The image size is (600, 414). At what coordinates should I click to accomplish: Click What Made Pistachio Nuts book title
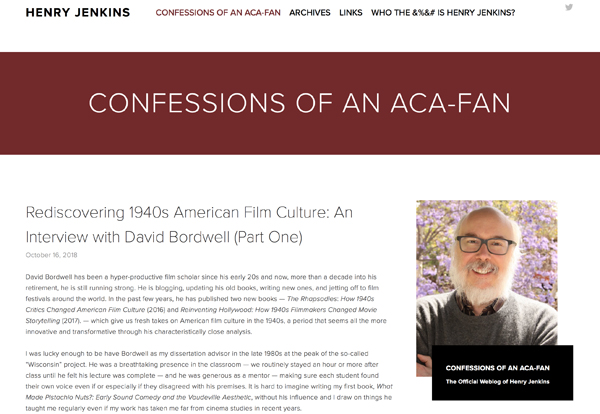click(209, 392)
